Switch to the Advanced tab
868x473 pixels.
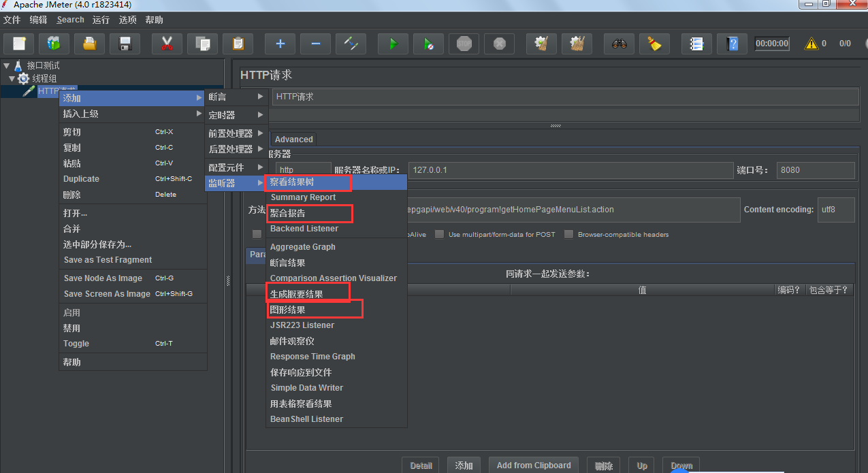(x=294, y=139)
